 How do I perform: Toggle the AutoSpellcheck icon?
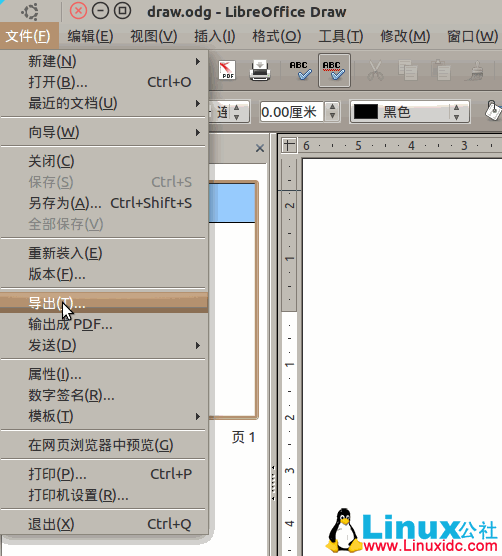click(334, 70)
